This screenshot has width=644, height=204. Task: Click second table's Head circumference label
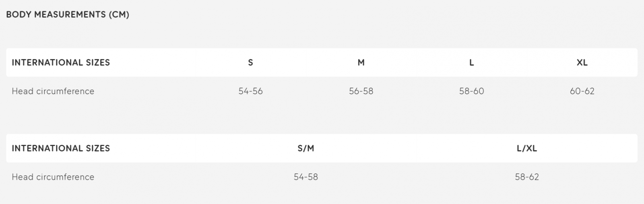(53, 177)
